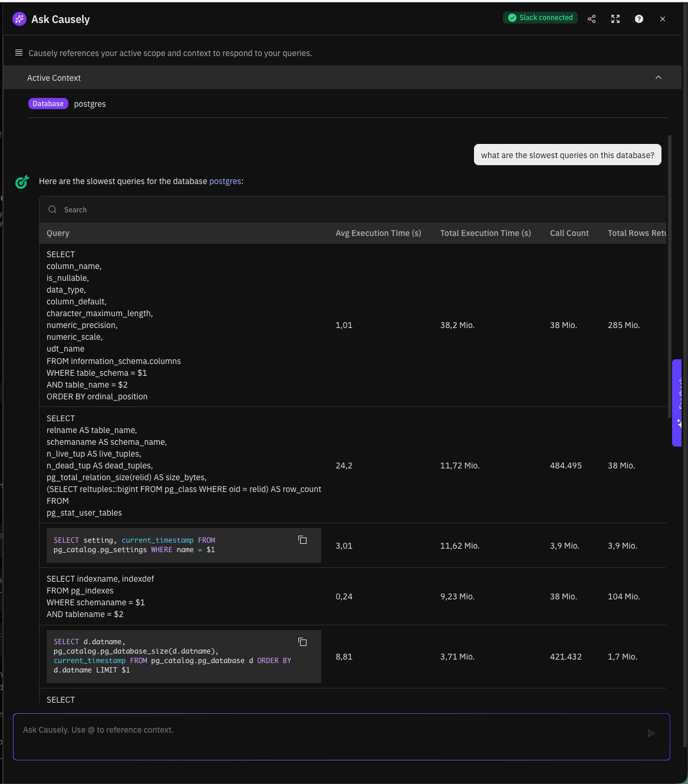Click the Query column header

(58, 233)
